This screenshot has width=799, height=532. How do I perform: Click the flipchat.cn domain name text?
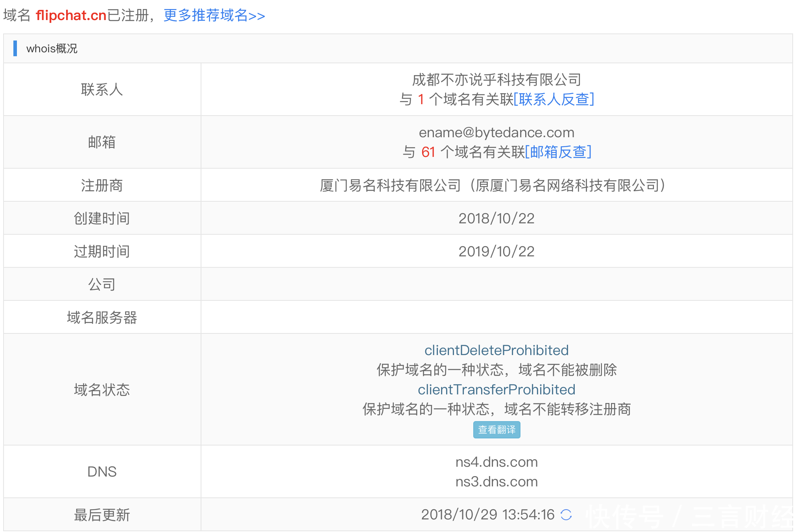click(71, 15)
